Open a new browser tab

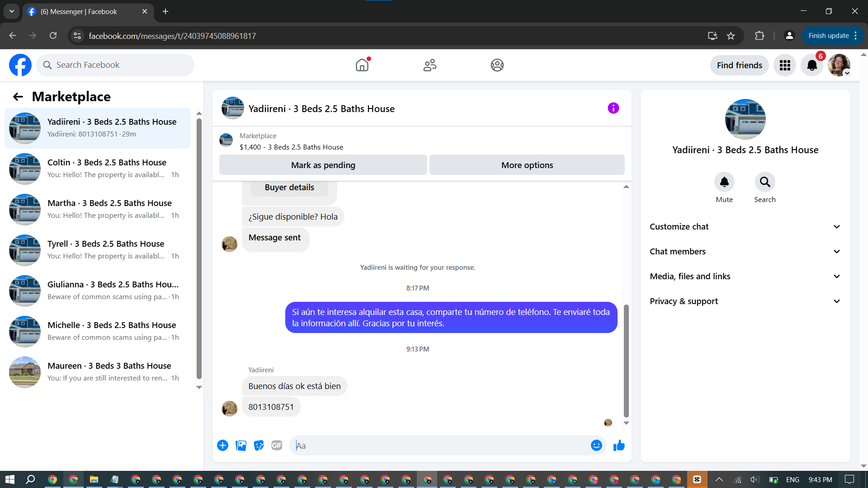(x=165, y=11)
